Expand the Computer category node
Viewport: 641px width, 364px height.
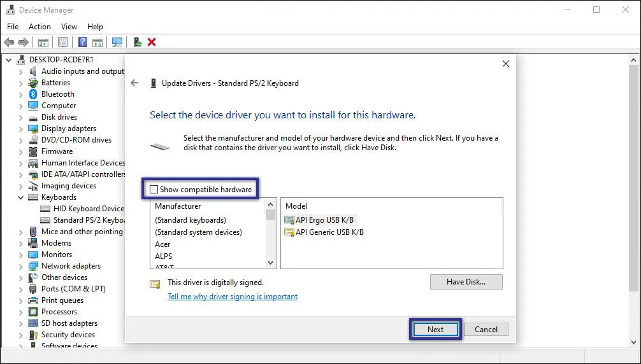(x=20, y=106)
